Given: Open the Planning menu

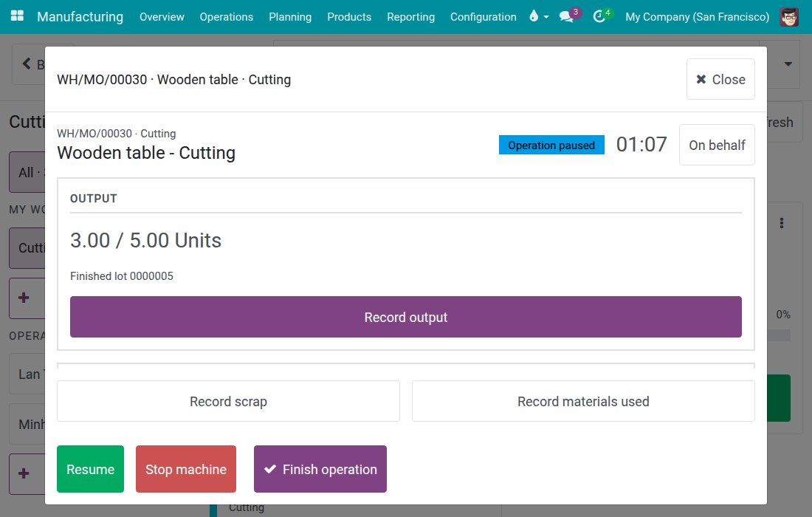Looking at the screenshot, I should 290,16.
